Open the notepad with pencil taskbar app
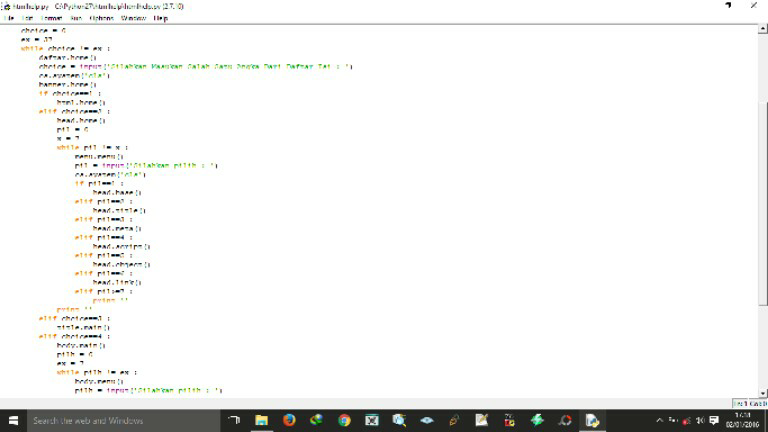This screenshot has width=768, height=432. tap(482, 420)
